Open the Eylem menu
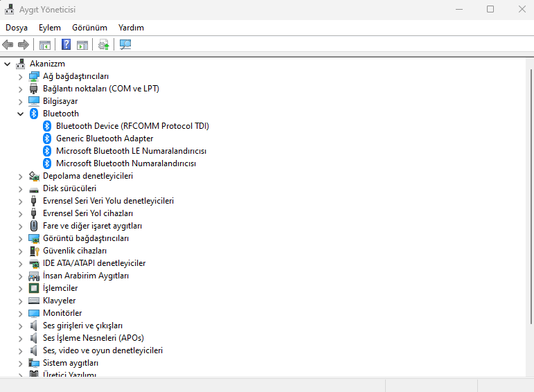The height and width of the screenshot is (392, 534). point(50,28)
